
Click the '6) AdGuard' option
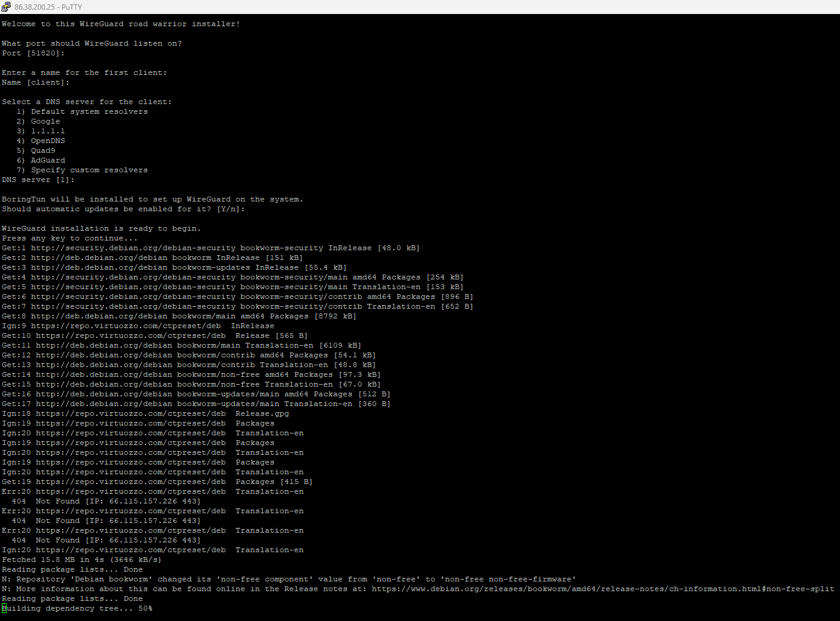point(41,160)
